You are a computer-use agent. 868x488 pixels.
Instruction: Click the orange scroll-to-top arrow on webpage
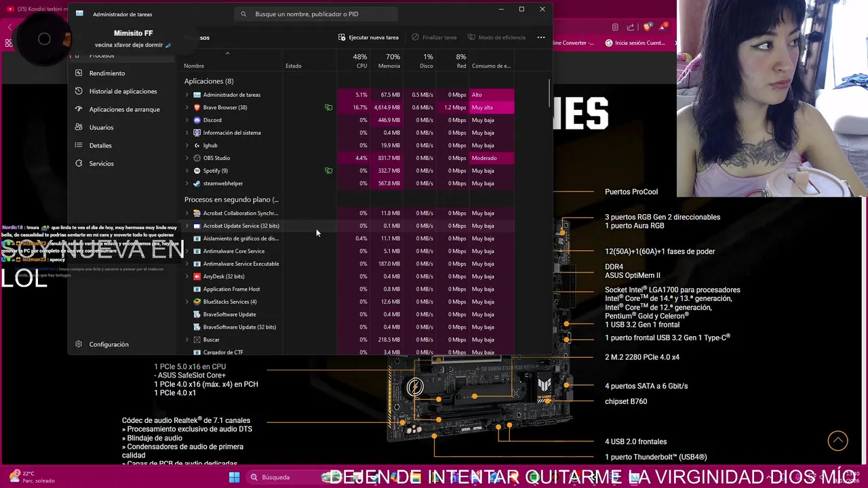click(837, 441)
